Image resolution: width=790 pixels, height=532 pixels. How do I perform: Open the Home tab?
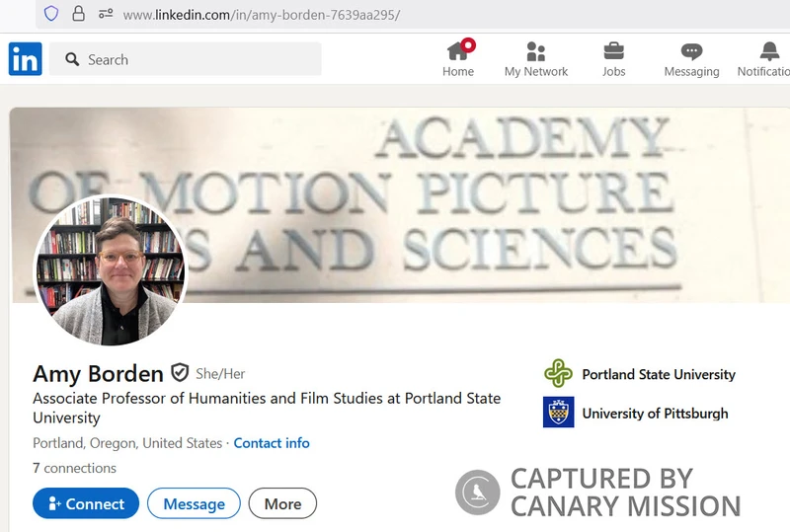458,58
